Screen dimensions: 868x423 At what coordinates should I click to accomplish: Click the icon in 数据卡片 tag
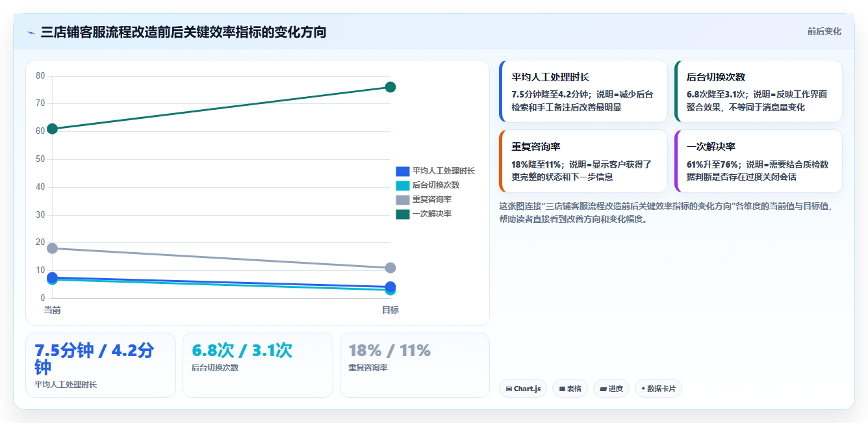643,389
